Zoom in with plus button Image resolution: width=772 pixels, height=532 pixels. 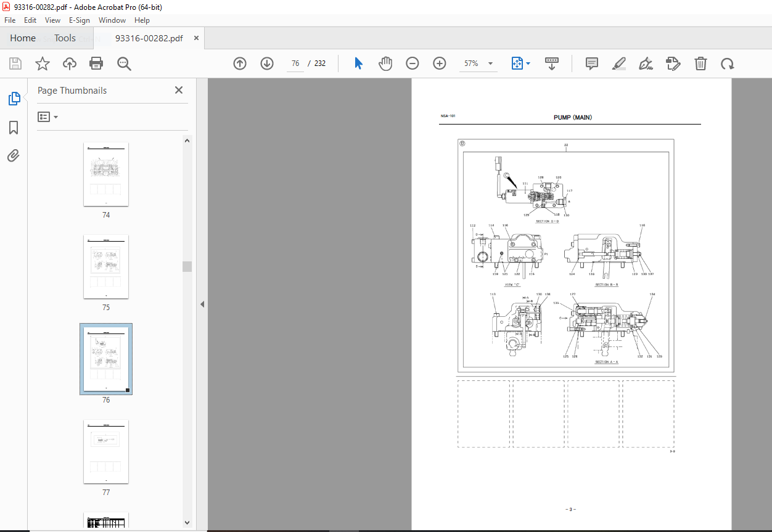pos(440,63)
